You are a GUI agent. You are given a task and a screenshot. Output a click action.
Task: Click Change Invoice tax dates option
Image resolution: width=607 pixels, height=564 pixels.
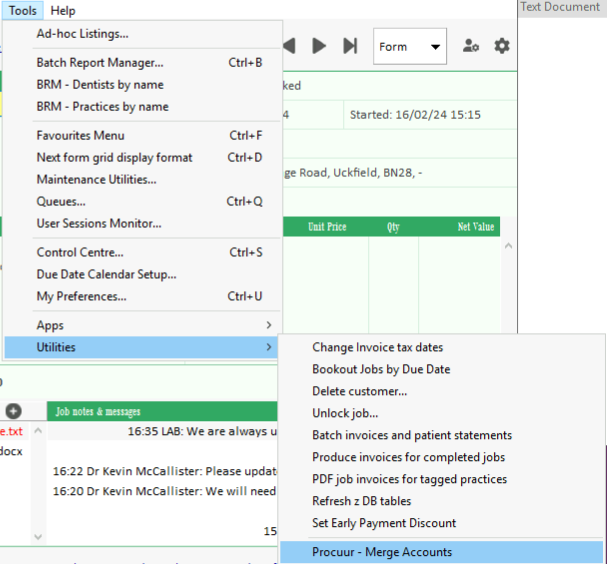click(377, 347)
